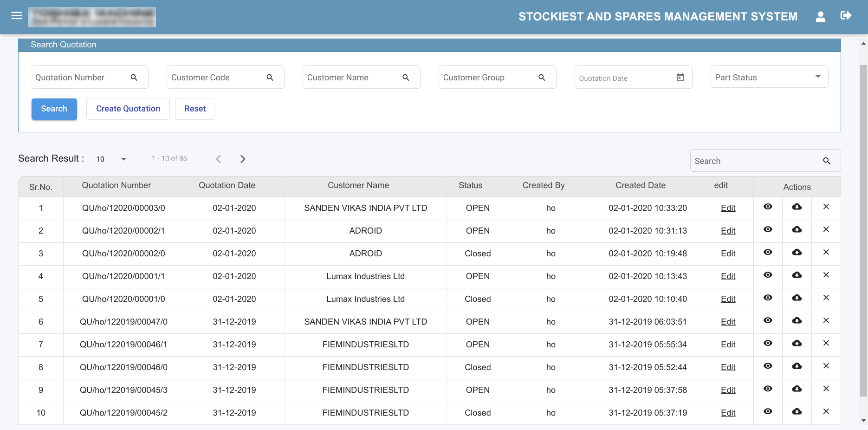
Task: Open the hamburger navigation menu
Action: (17, 16)
